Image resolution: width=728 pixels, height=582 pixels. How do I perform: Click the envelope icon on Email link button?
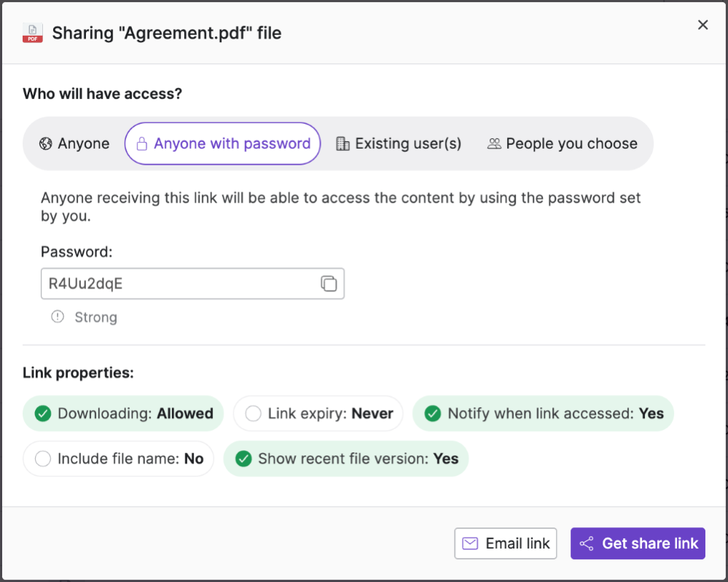[470, 543]
